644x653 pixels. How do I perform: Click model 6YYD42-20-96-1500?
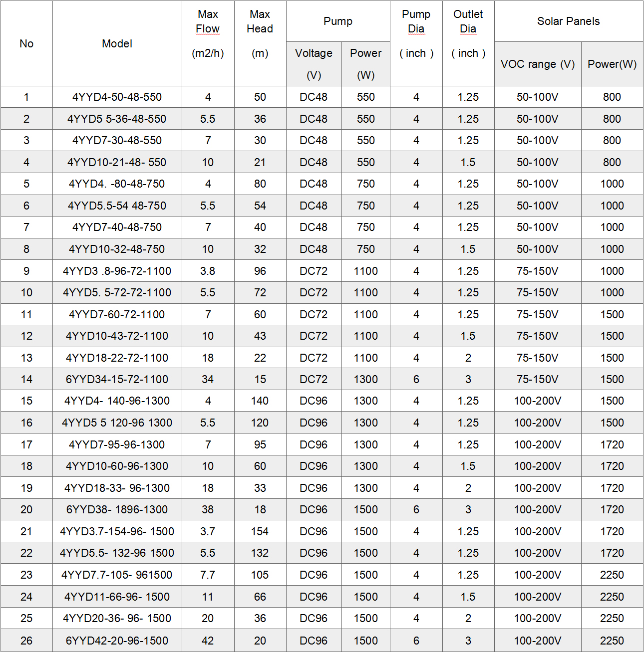pyautogui.click(x=117, y=641)
